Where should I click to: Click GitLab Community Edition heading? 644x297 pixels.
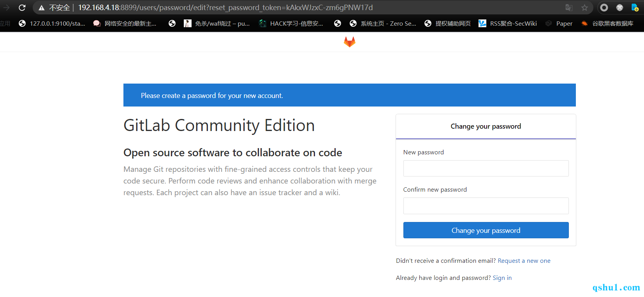[x=219, y=126]
